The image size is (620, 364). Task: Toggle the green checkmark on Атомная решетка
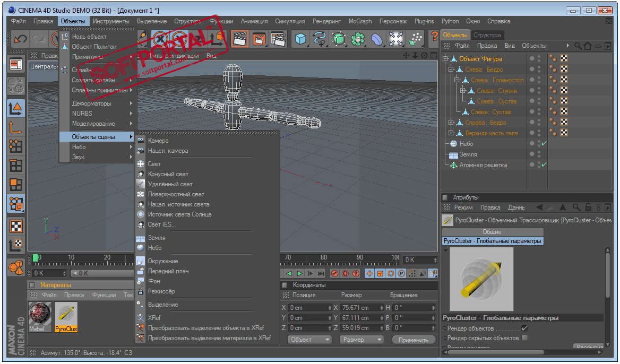[x=545, y=164]
